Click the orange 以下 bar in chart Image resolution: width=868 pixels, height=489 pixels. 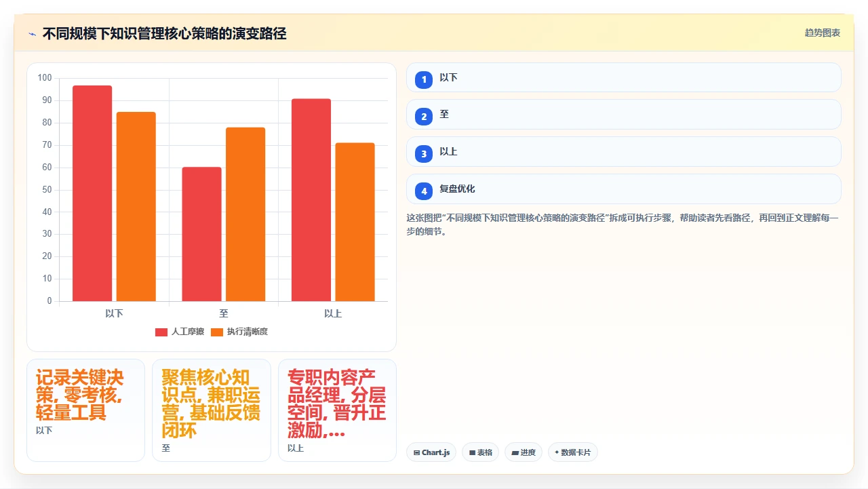pyautogui.click(x=136, y=206)
